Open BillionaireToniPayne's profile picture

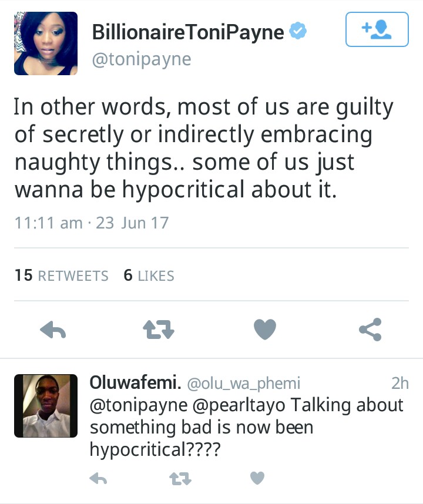(46, 43)
